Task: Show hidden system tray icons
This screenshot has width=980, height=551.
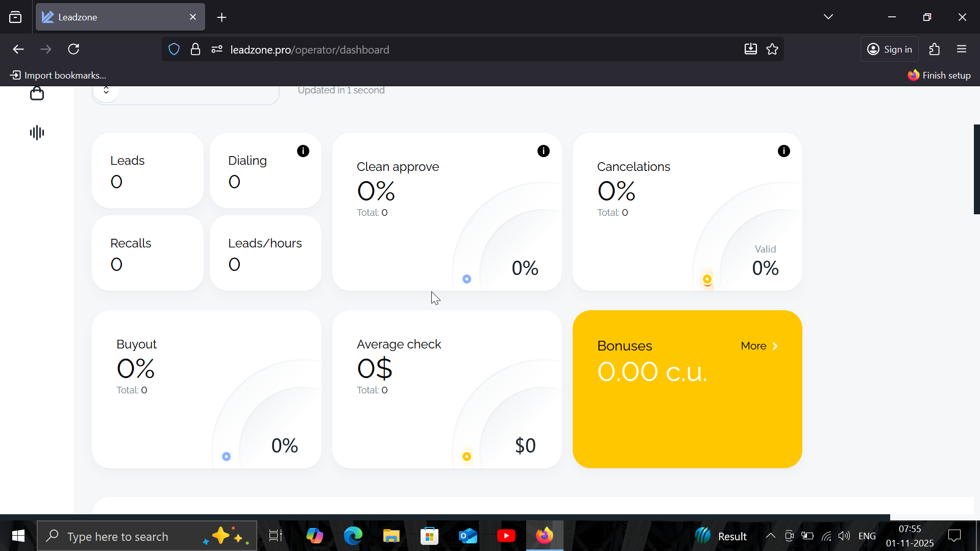Action: click(x=770, y=536)
